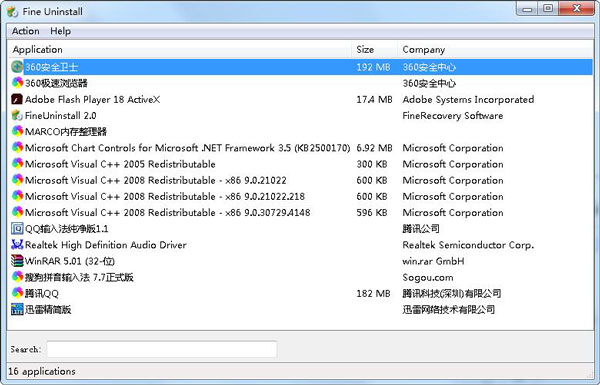This screenshot has height=385, width=600.
Task: Click the 腾讯QQ row icon
Action: point(17,293)
